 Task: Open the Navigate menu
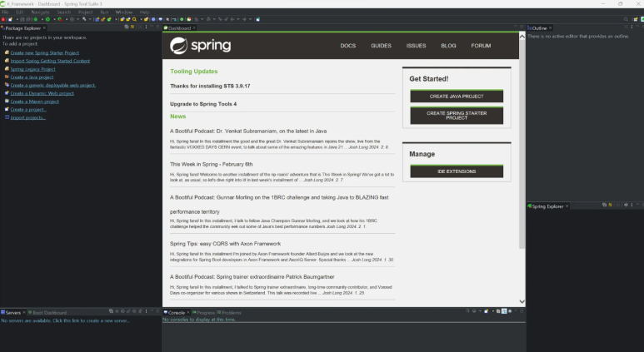coord(40,12)
